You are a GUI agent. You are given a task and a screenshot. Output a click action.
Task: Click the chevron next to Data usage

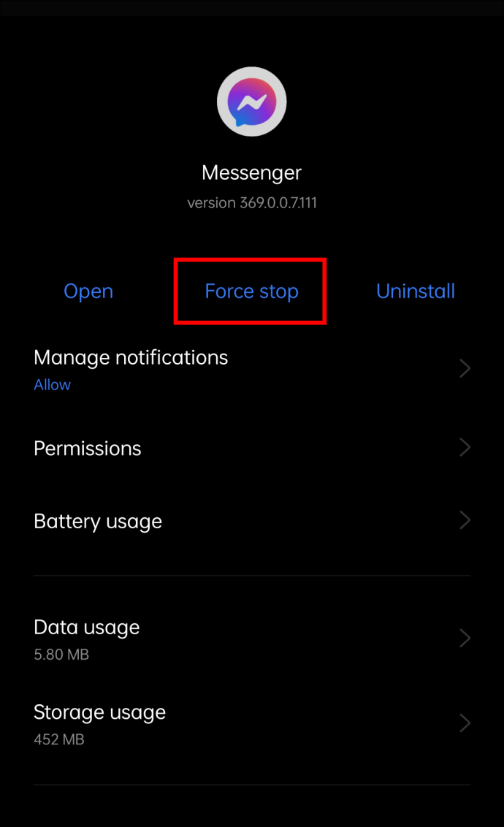465,639
